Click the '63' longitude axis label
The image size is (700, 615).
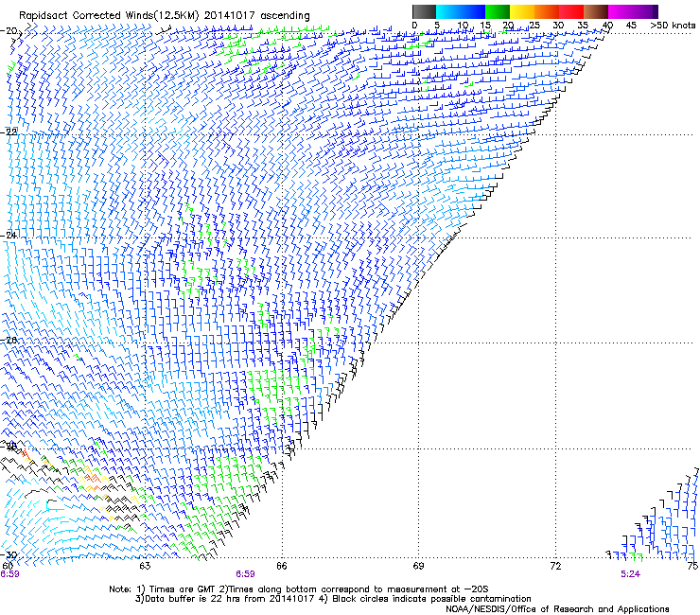pyautogui.click(x=145, y=566)
